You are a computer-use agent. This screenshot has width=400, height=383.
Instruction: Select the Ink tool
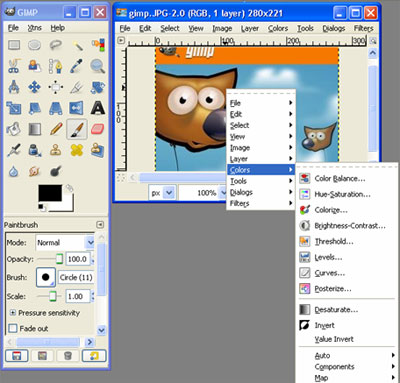pos(34,150)
